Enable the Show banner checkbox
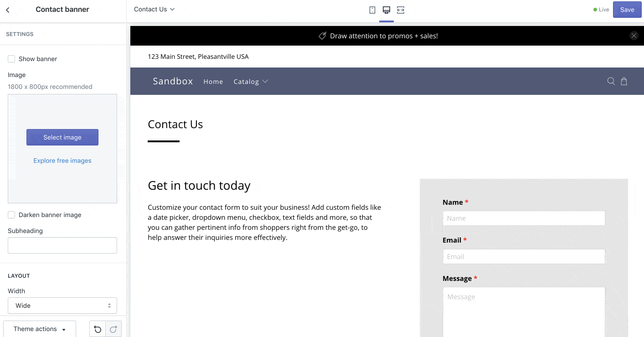This screenshot has height=337, width=644. pyautogui.click(x=11, y=59)
